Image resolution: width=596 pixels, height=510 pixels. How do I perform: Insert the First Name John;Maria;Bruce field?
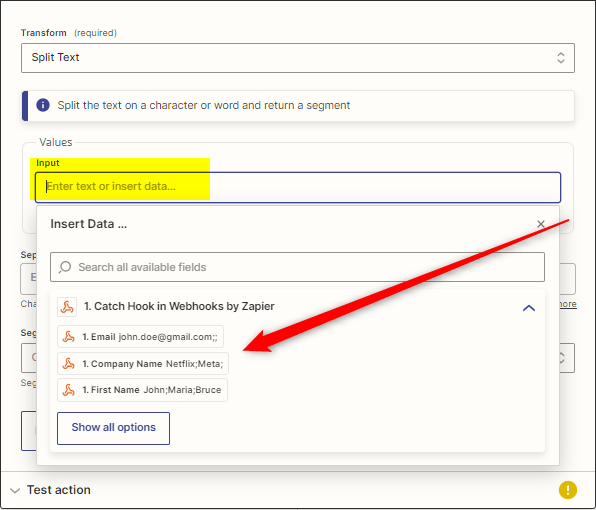143,390
